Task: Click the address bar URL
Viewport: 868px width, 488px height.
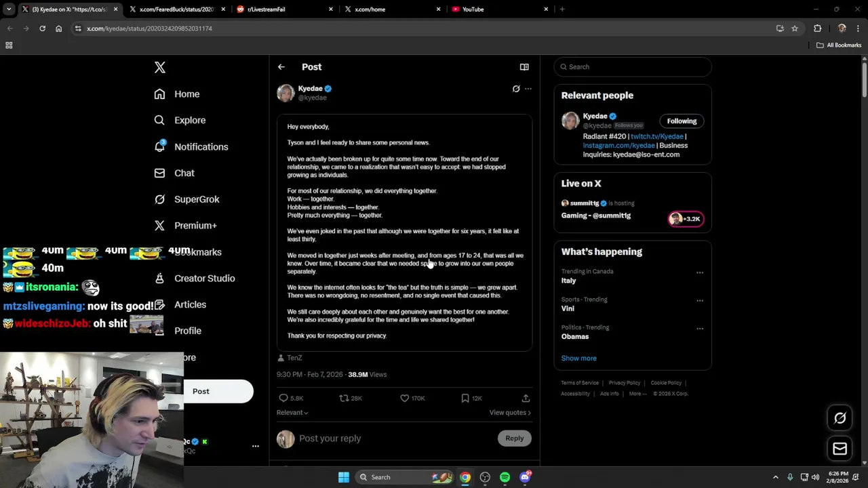Action: 149,28
